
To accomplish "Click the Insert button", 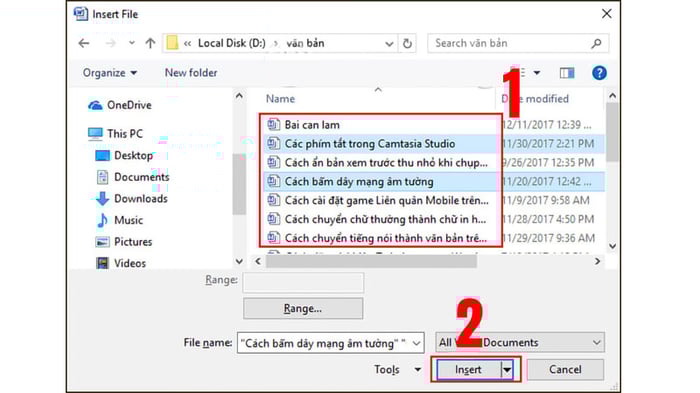I will coord(468,369).
